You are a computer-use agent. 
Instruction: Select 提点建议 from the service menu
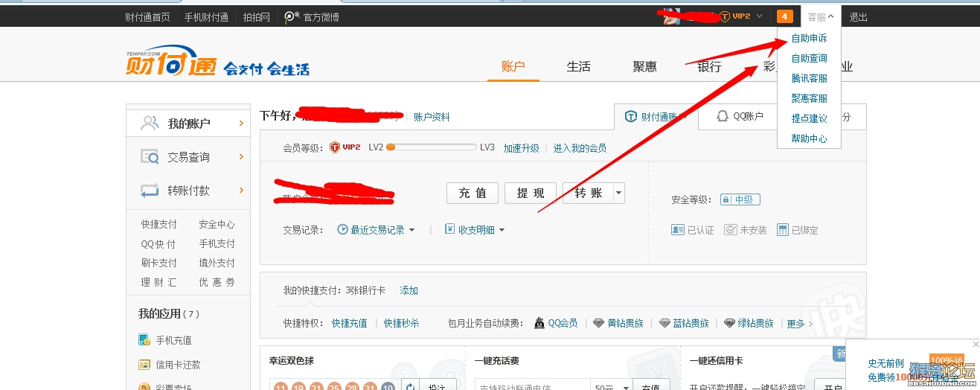point(809,118)
